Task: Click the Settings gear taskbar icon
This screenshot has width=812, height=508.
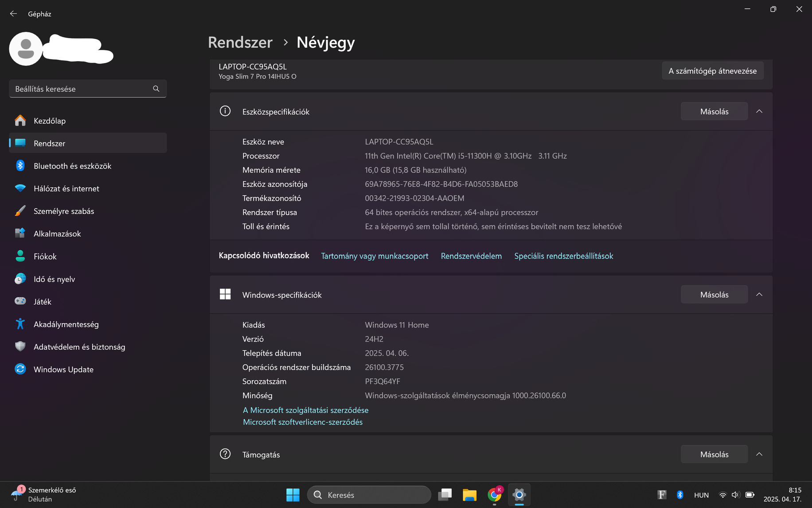Action: coord(519,495)
